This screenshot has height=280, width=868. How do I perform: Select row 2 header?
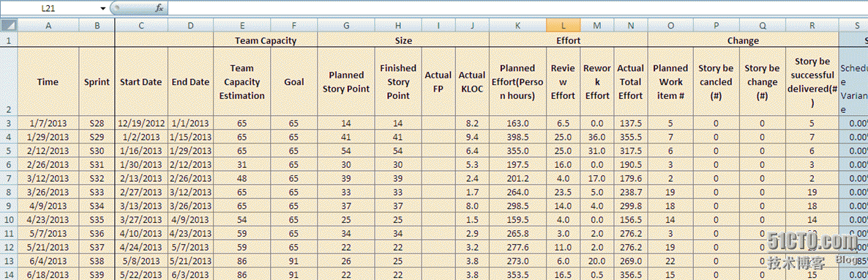10,82
